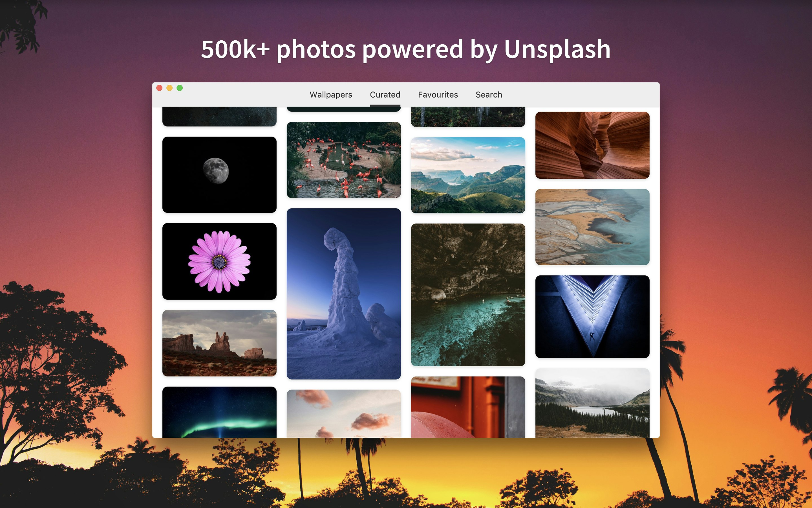Open the Search tab
The height and width of the screenshot is (508, 812).
(489, 95)
